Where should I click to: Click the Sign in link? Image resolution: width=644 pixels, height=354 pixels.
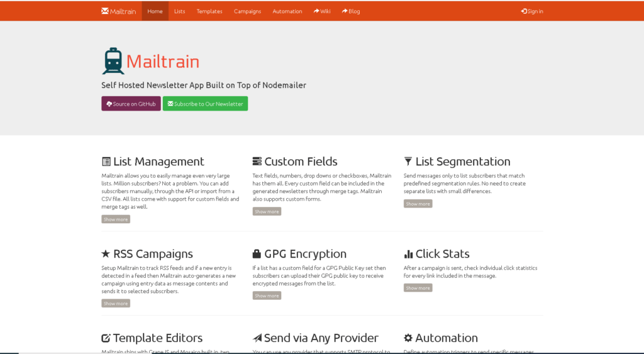pyautogui.click(x=532, y=11)
